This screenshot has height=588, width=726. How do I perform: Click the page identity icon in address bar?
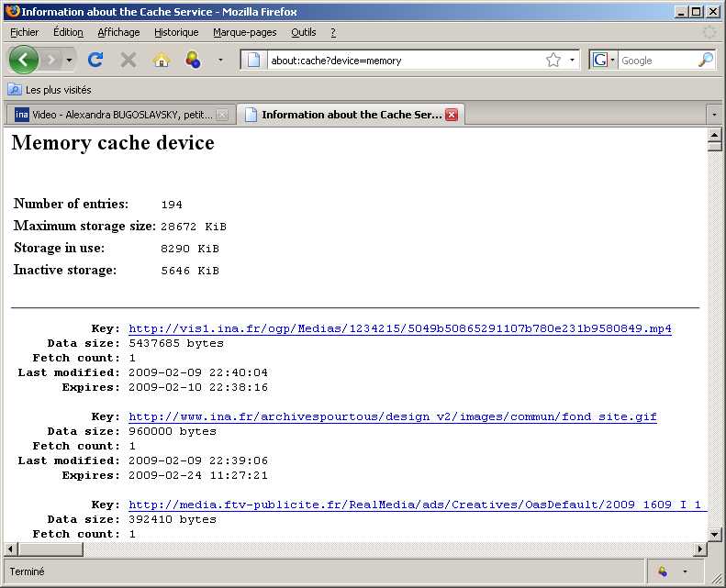tap(253, 61)
